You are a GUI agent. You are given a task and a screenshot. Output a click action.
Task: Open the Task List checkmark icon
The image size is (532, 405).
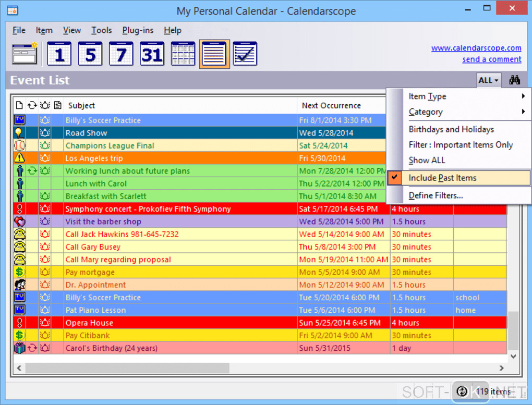point(245,54)
